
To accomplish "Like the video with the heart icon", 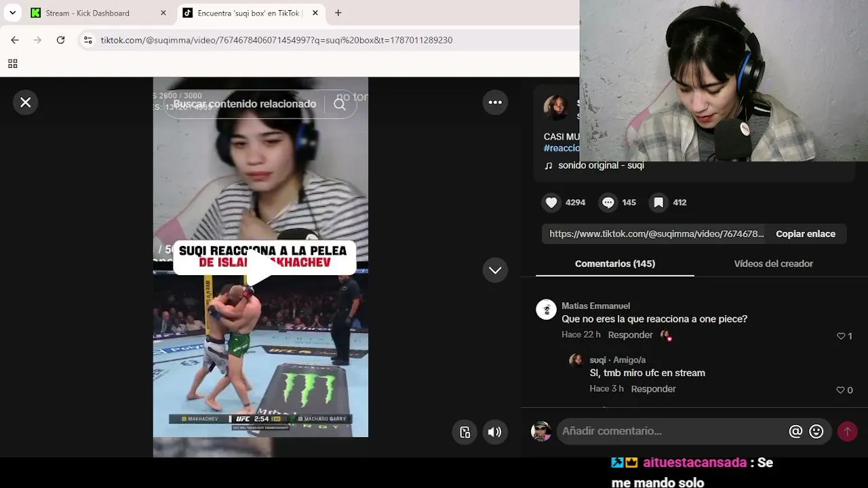I will tap(551, 202).
